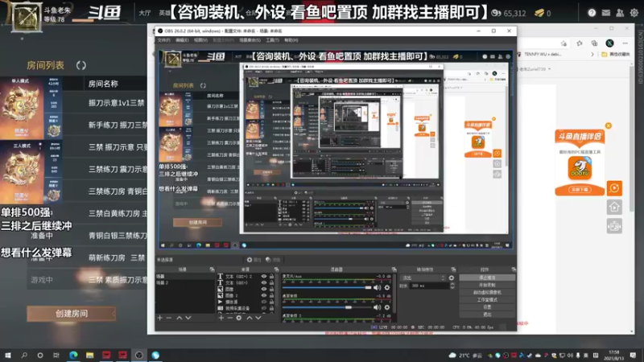Pop out the 混音器 dock panel icon
The height and width of the screenshot is (362, 644).
(394, 269)
